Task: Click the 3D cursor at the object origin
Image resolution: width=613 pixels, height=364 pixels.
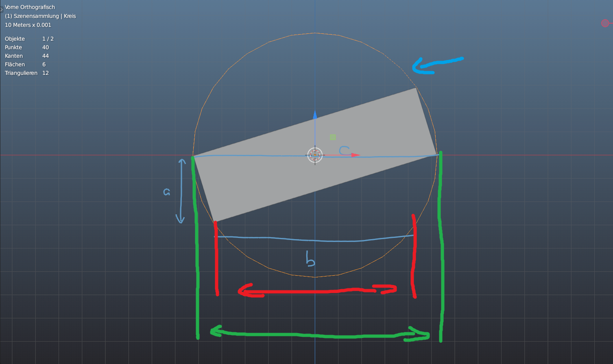Action: tap(315, 155)
